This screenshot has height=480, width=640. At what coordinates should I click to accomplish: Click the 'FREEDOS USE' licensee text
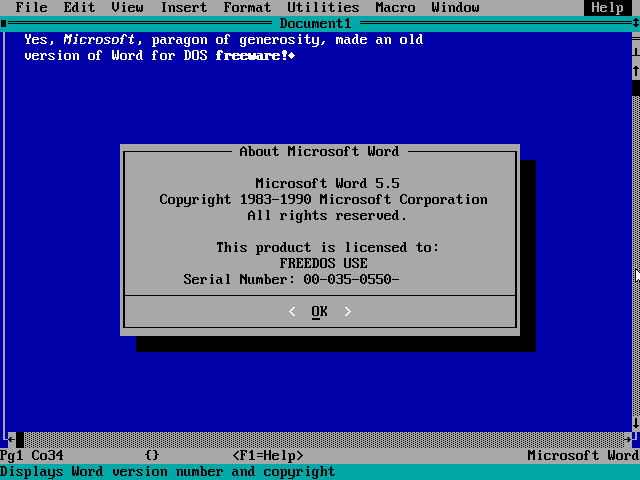[x=323, y=263]
